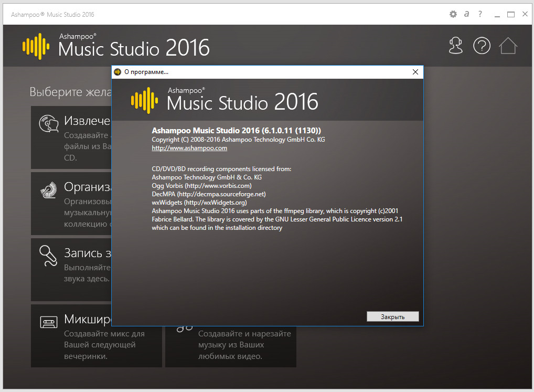Minimize the Ashampoo Music Studio window
The width and height of the screenshot is (534, 392).
coord(496,14)
